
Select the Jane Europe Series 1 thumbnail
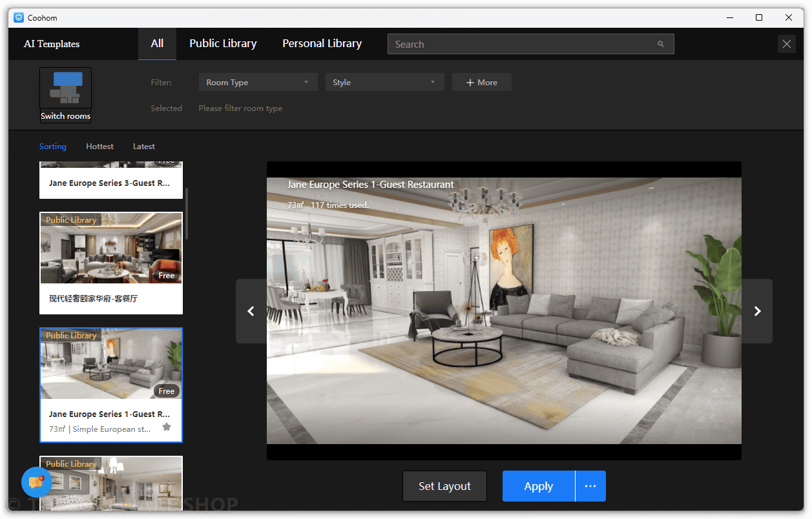(111, 364)
